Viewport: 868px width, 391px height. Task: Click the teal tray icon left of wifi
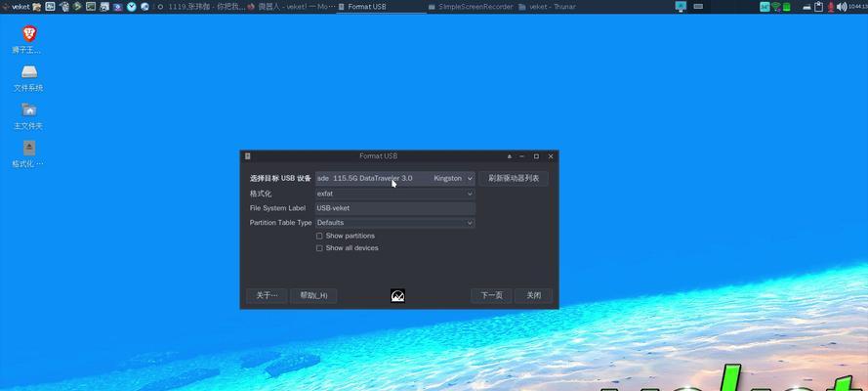coord(765,7)
